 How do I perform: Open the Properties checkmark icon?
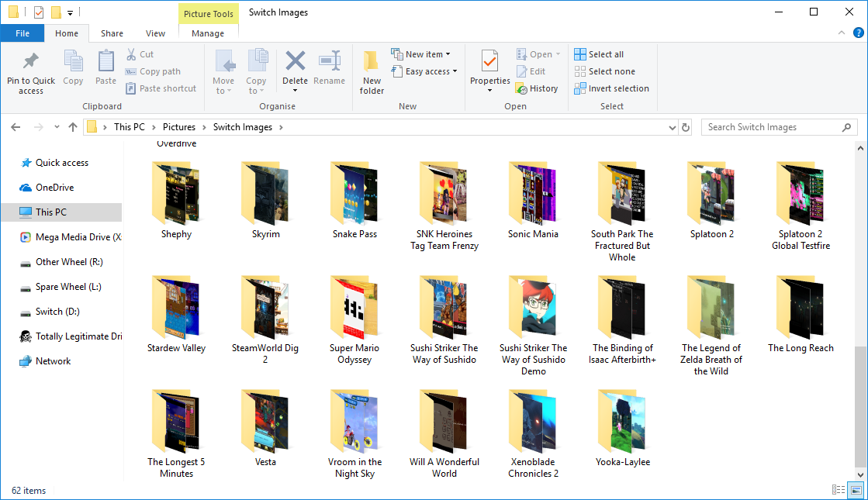coord(490,60)
